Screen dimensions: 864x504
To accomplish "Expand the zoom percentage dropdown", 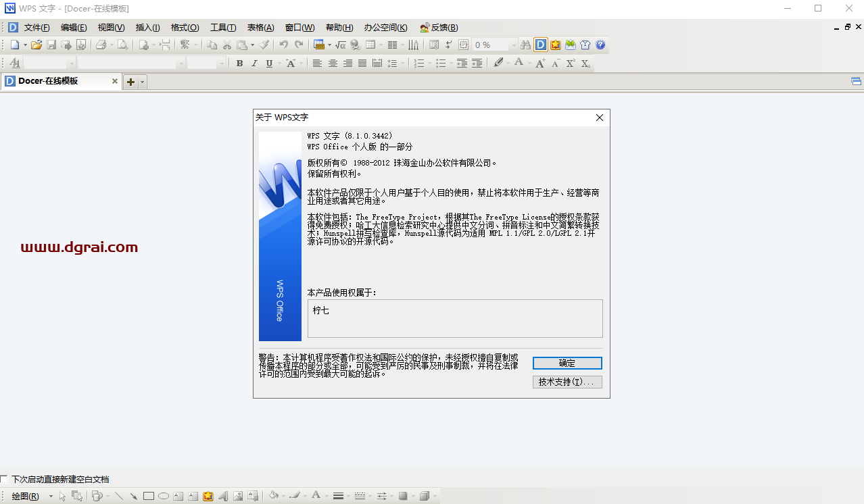I will point(513,45).
